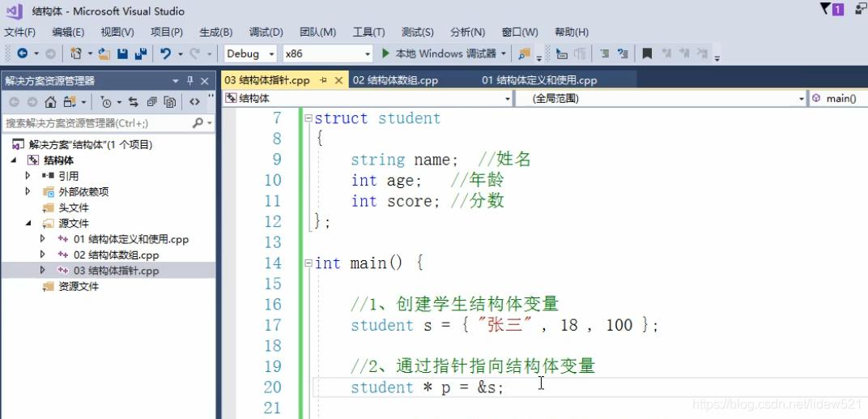Collapse the int main() code block
This screenshot has height=419, width=868.
pyautogui.click(x=308, y=263)
